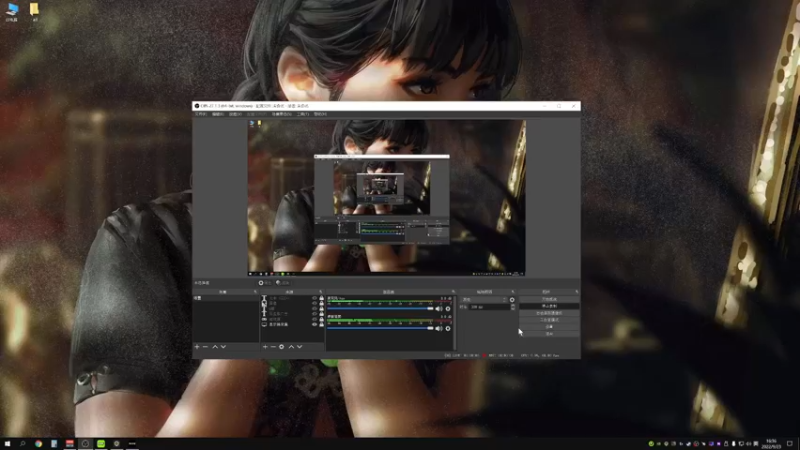
Task: Pop out the Sources dock header icon
Action: [x=321, y=292]
